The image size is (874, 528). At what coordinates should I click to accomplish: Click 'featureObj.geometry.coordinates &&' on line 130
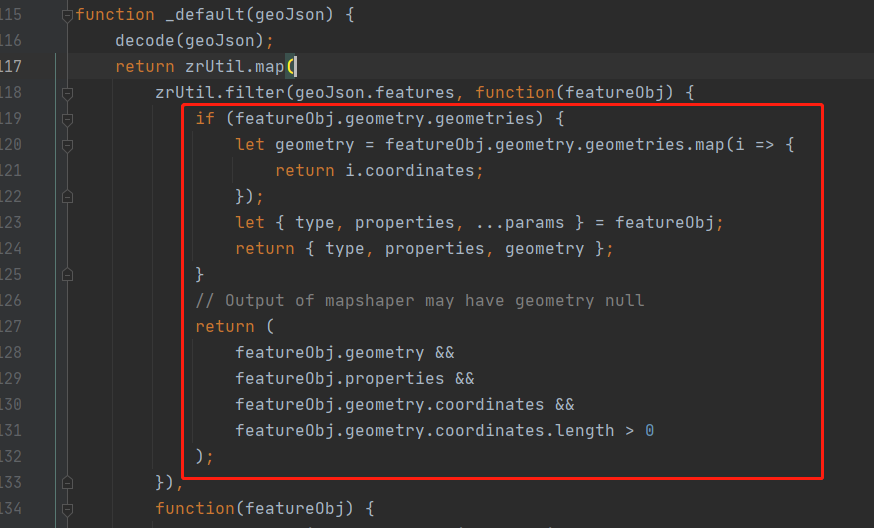(405, 404)
